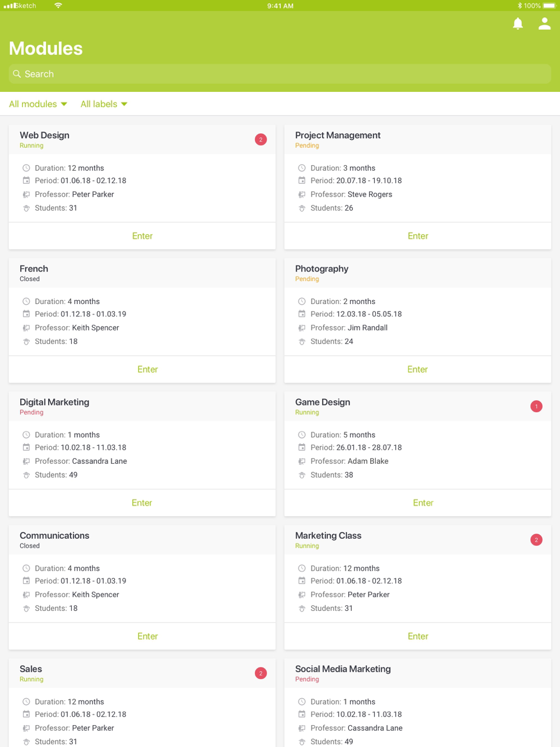Click the Bluetooth status bar icon
The width and height of the screenshot is (560, 747).
click(x=519, y=6)
